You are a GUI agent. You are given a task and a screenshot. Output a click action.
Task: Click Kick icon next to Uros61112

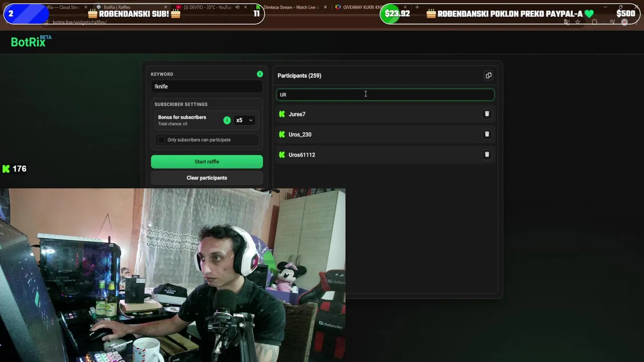(x=282, y=154)
